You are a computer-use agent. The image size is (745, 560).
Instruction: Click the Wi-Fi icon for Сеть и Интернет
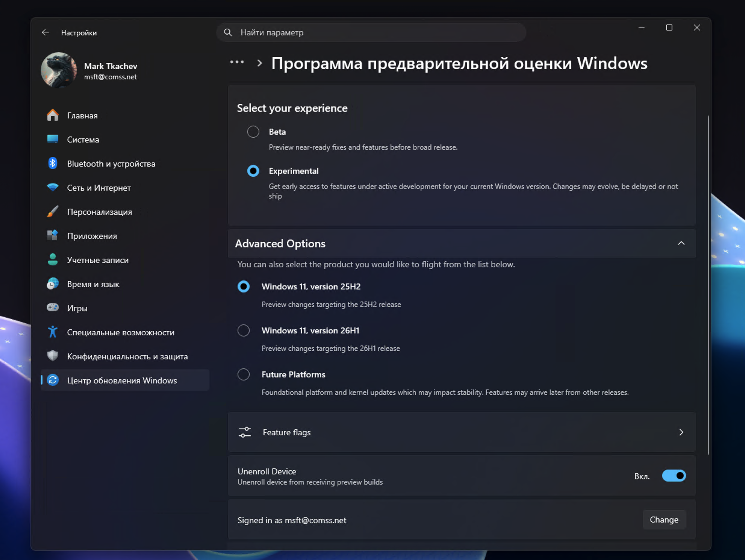[x=52, y=187]
